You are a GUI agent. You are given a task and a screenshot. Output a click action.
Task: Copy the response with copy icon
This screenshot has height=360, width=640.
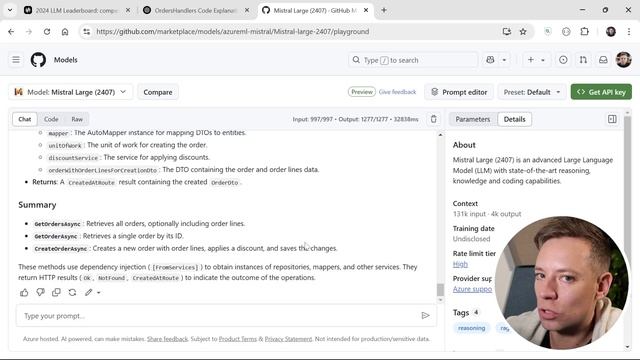tap(56, 292)
